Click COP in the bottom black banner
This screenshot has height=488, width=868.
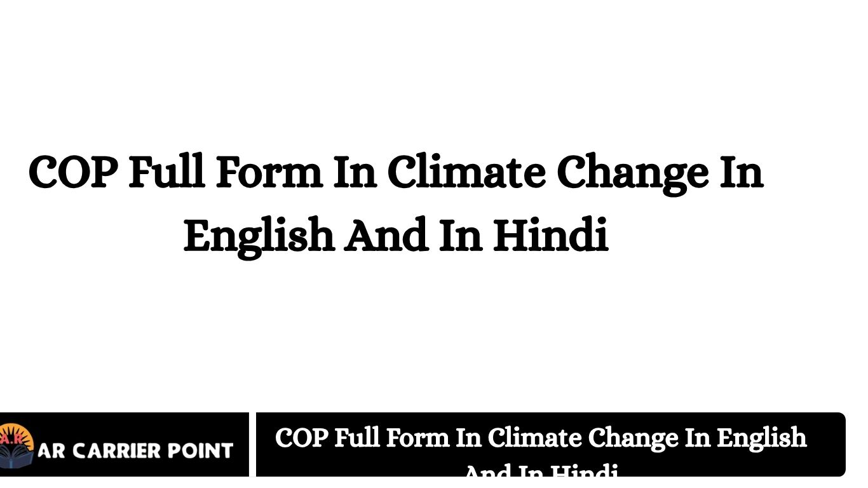tap(301, 438)
